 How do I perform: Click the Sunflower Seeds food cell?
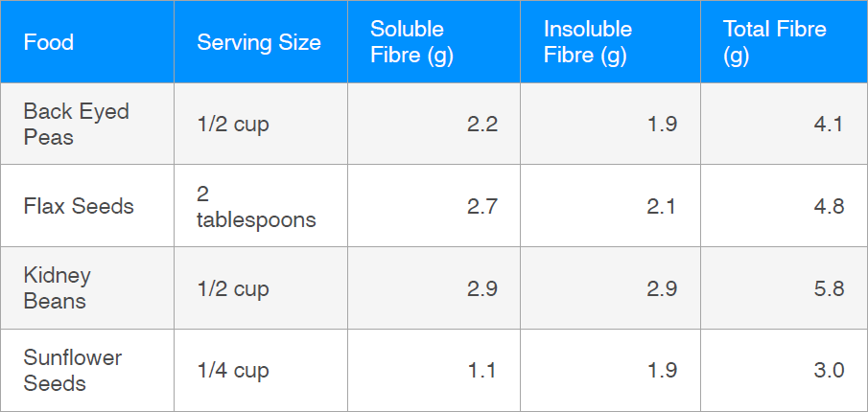[x=87, y=370]
